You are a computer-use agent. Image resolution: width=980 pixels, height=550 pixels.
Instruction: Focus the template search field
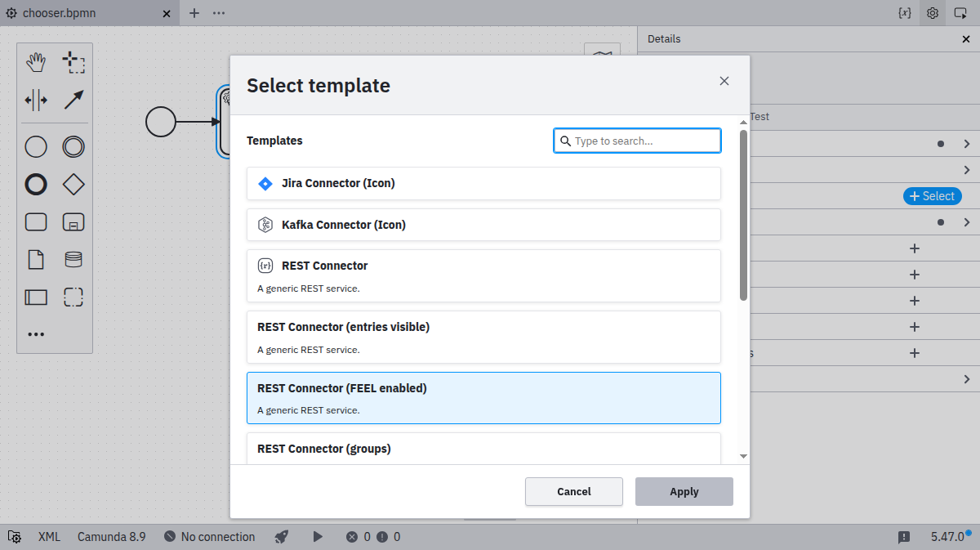click(x=637, y=141)
